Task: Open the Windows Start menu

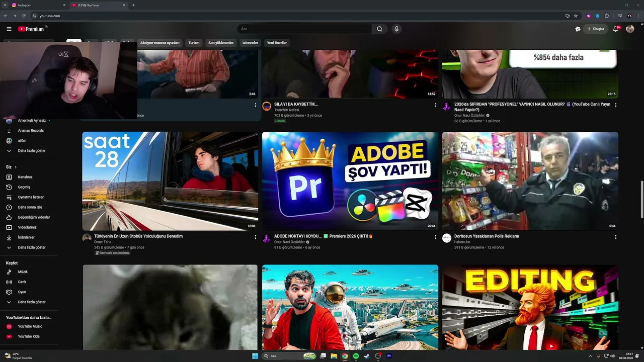Action: pyautogui.click(x=255, y=356)
